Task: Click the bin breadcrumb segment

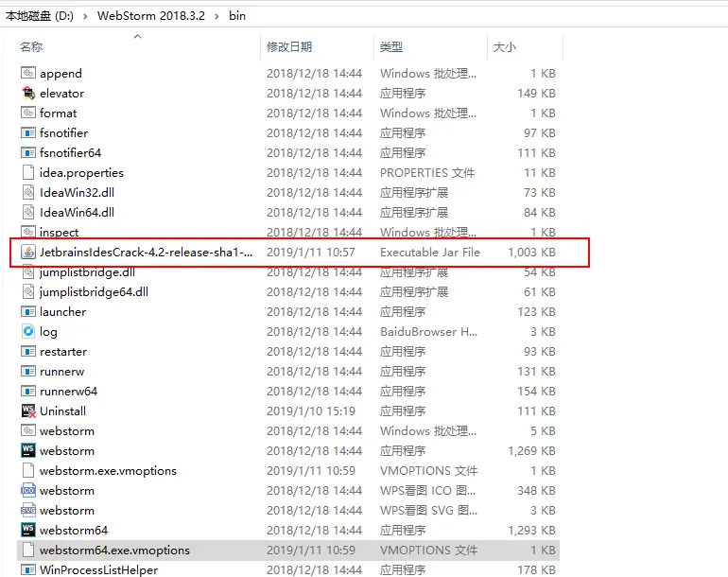Action: (237, 16)
